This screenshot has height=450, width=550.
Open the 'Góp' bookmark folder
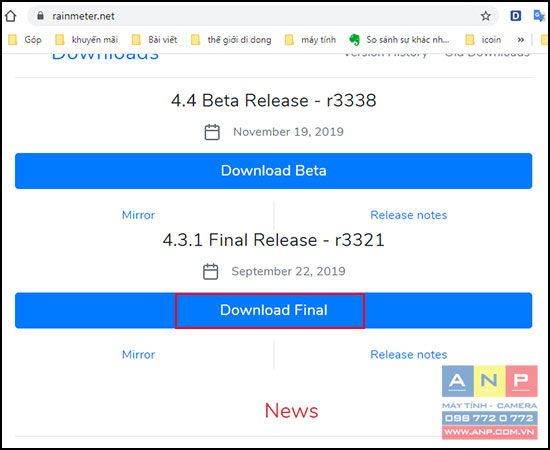point(25,40)
